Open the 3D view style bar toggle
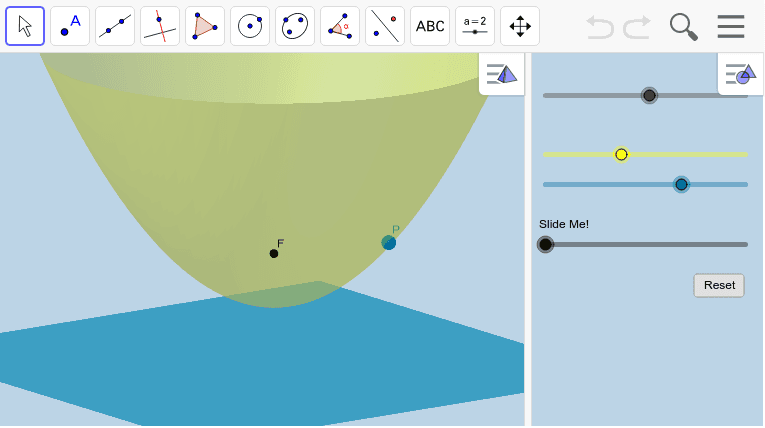Image resolution: width=765 pixels, height=428 pixels. [502, 74]
